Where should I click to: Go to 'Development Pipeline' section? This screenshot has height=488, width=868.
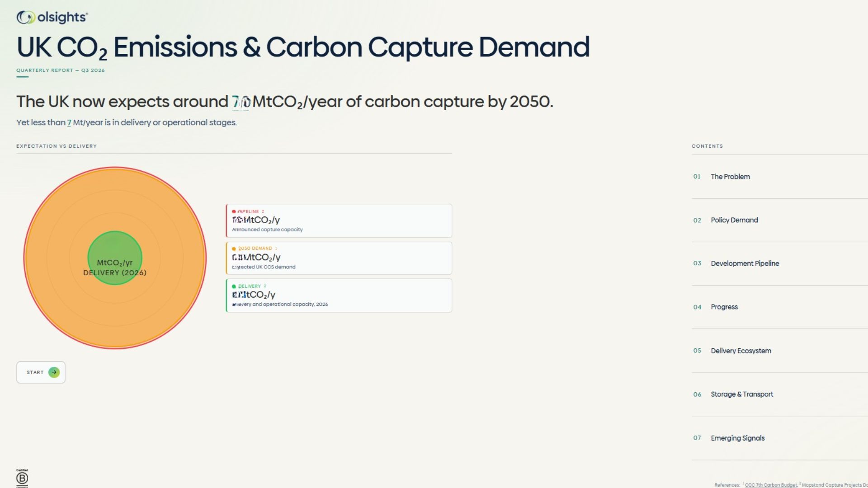point(779,263)
